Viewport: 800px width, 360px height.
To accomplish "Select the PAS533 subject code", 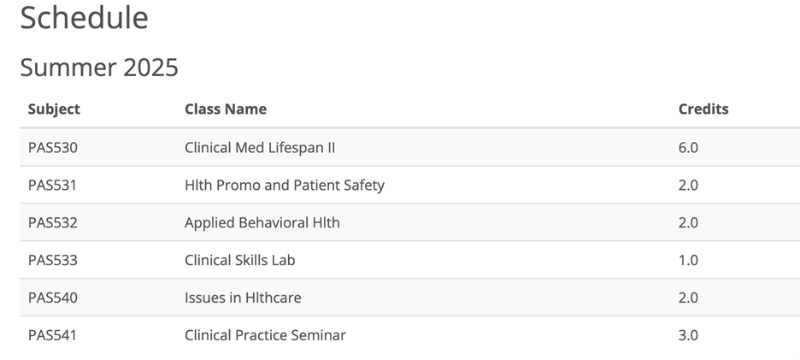I will click(53, 261).
